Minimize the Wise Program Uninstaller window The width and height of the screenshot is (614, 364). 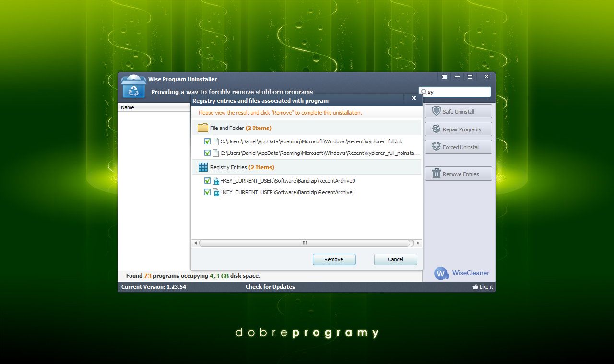tap(457, 77)
